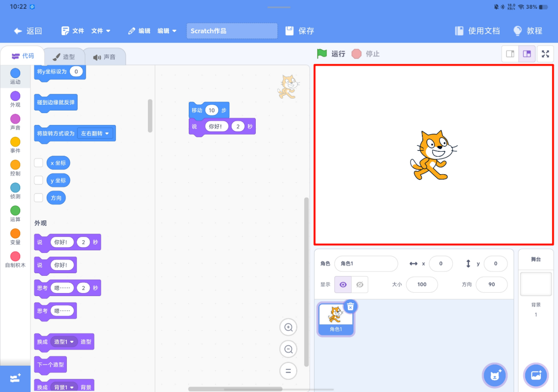558x392 pixels.
Task: Enable the x坐标 variable checkbox
Action: coord(38,162)
